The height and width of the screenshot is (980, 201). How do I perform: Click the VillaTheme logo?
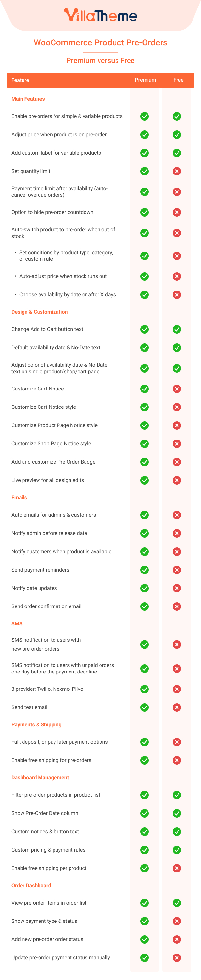(100, 16)
